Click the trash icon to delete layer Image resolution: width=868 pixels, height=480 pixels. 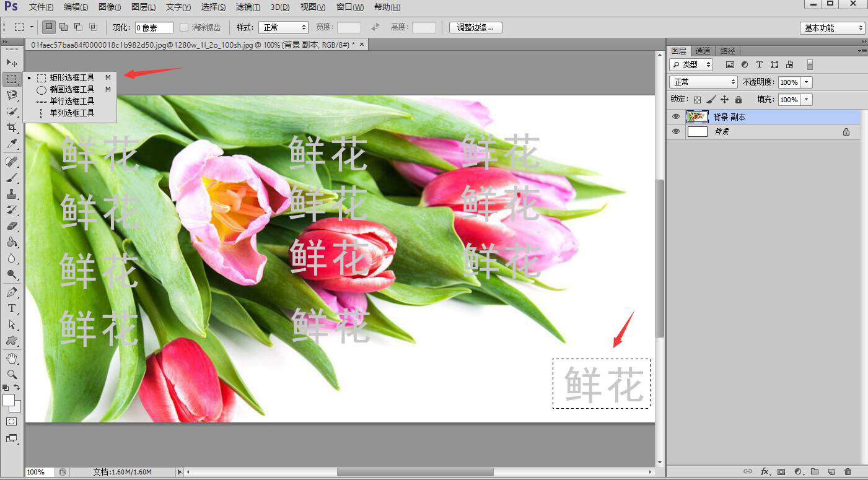pyautogui.click(x=848, y=472)
